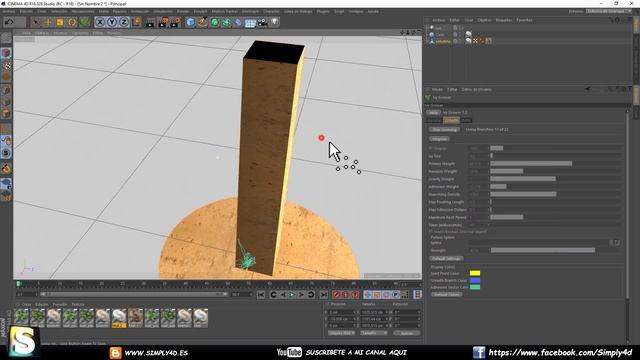Click the Help button beside Ivy Grower
Screen dimensions: 640x360
(x=433, y=112)
